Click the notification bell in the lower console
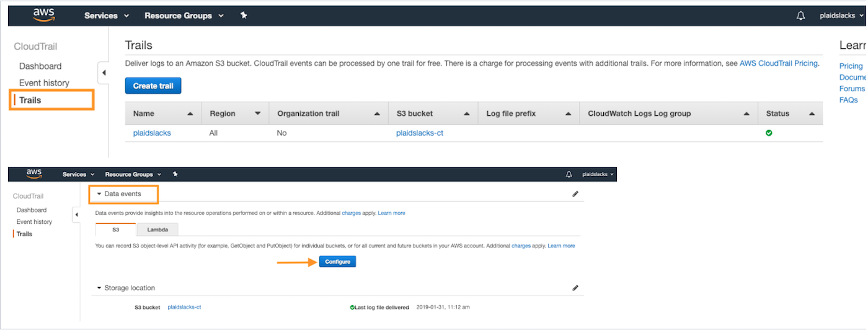Viewport: 868px width, 330px height. tap(569, 175)
